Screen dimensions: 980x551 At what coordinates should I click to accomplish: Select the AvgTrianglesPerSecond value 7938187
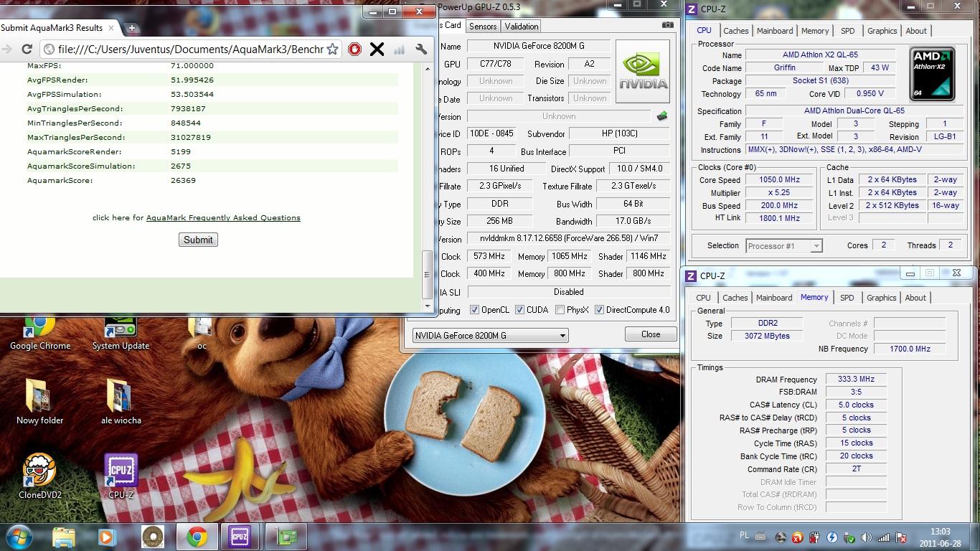click(188, 108)
